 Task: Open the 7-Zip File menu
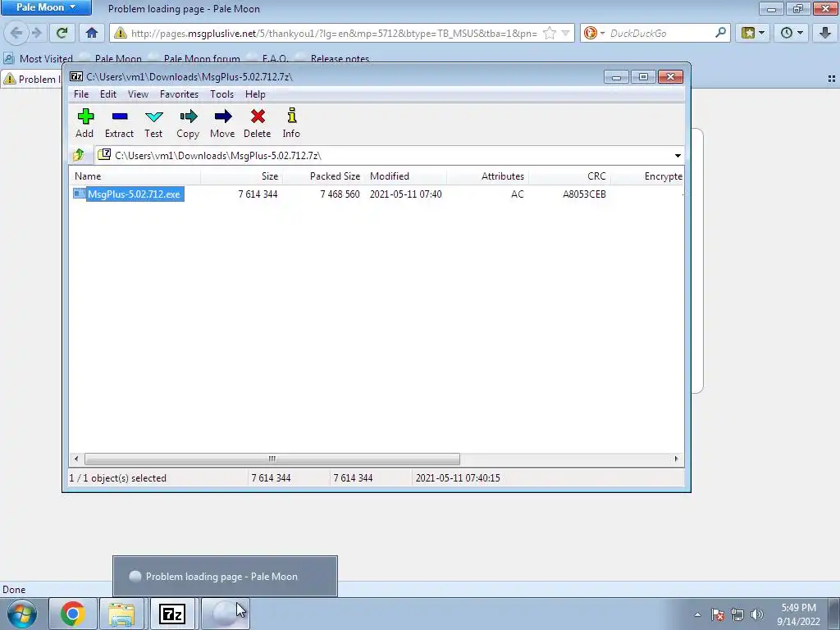click(81, 94)
